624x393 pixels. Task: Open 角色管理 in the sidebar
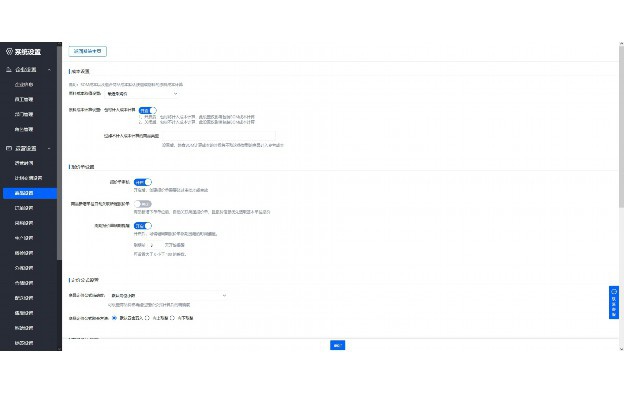click(x=24, y=129)
